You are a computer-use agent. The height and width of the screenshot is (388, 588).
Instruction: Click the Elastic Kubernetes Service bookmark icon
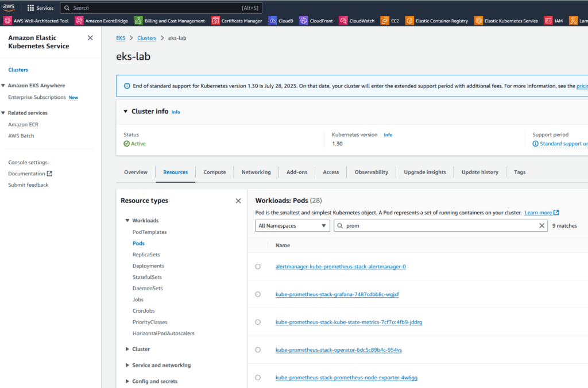[478, 21]
